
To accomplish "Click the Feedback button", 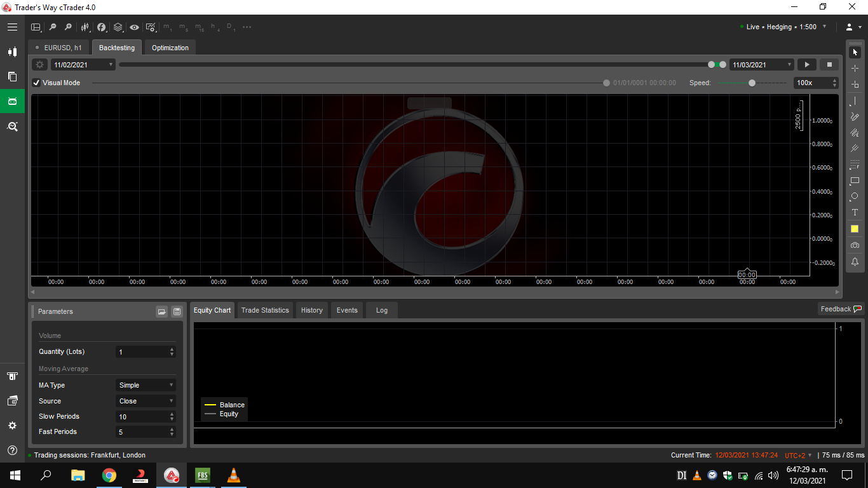I will pyautogui.click(x=841, y=309).
